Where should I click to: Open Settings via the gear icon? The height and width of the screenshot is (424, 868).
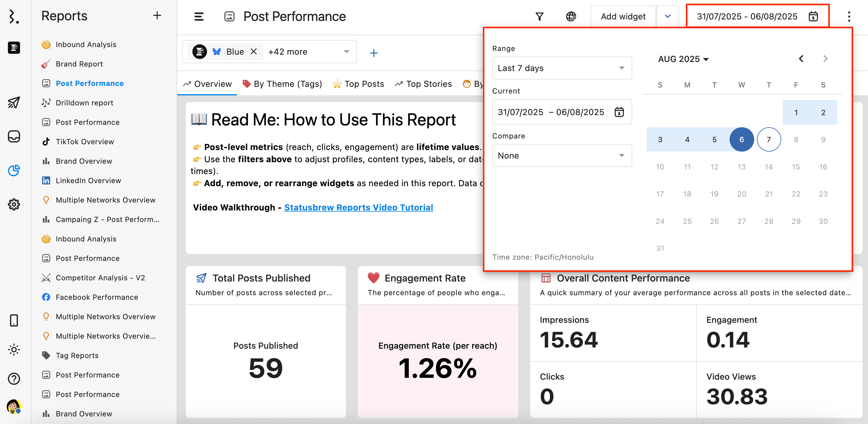tap(14, 204)
